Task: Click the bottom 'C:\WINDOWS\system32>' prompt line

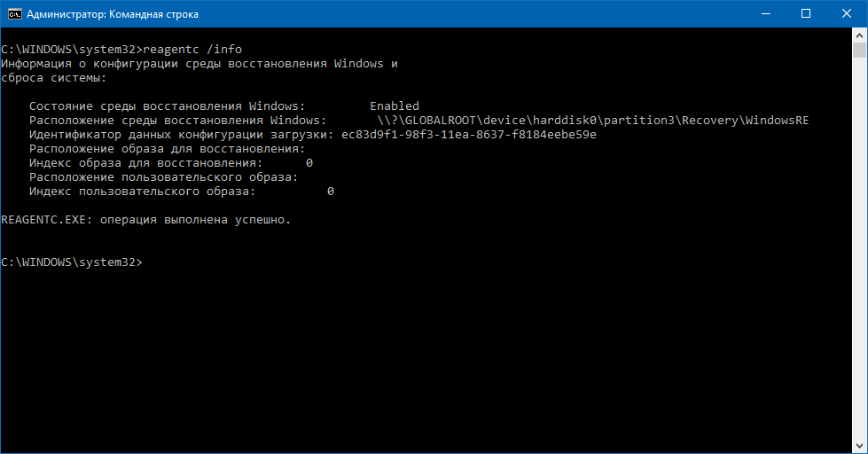Action: pos(71,262)
